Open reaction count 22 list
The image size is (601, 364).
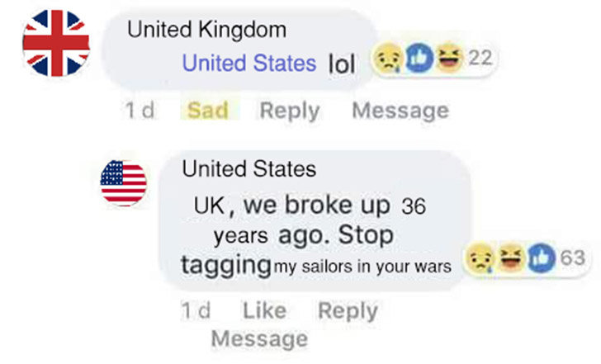click(480, 58)
